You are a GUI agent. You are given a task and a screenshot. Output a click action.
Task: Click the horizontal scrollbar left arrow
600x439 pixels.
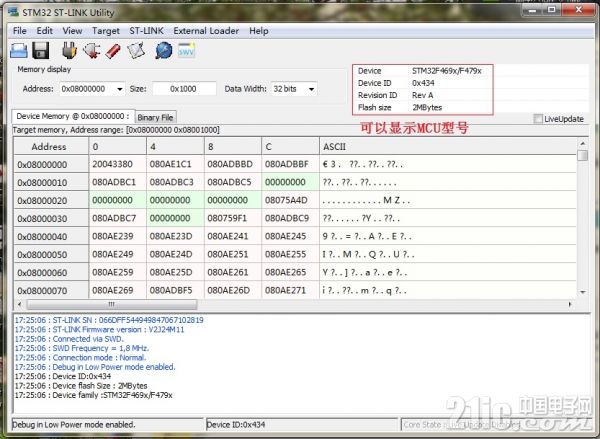click(20, 304)
